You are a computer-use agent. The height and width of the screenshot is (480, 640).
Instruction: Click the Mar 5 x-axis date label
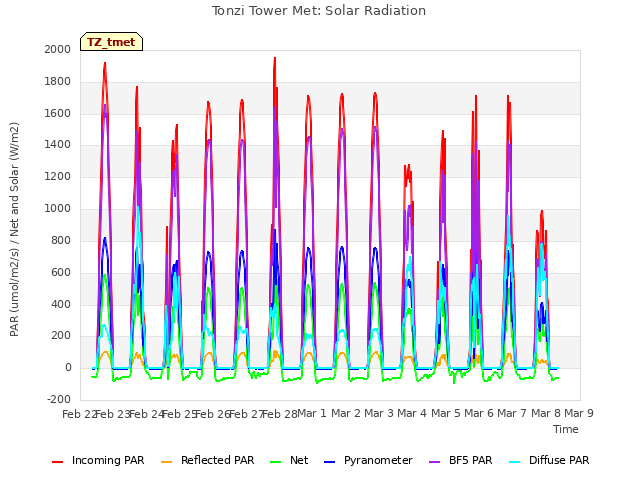point(445,413)
